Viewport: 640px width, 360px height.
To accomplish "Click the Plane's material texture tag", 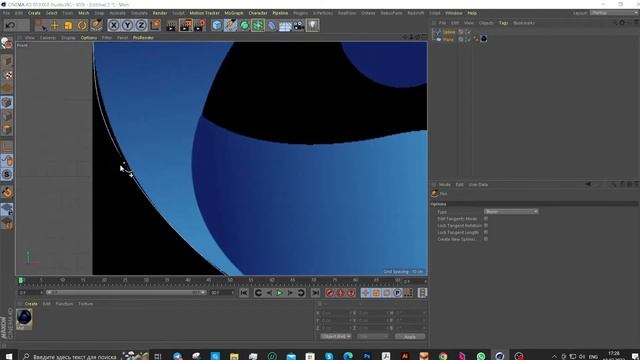I will (x=484, y=39).
